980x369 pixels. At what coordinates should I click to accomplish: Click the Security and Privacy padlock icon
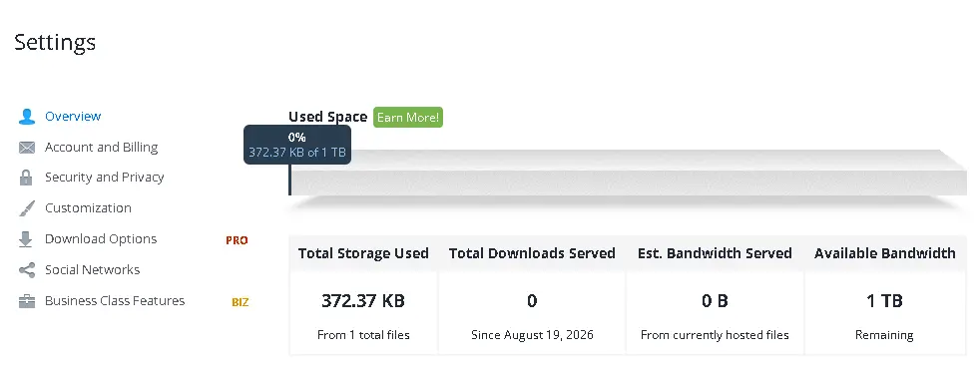click(26, 178)
